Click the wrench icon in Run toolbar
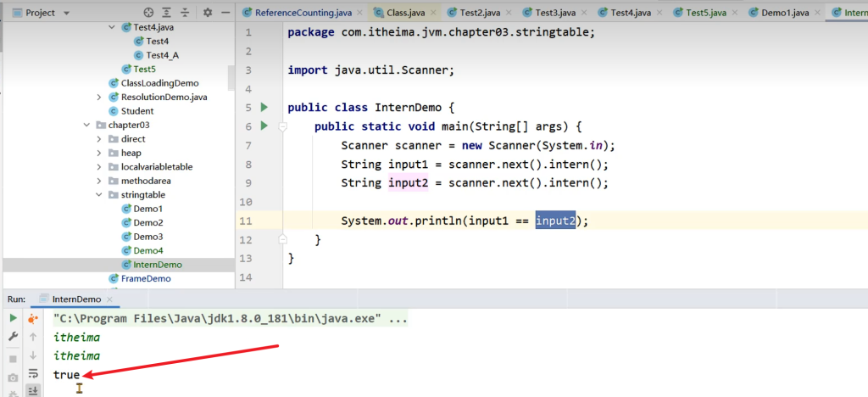Image resolution: width=868 pixels, height=397 pixels. point(13,337)
